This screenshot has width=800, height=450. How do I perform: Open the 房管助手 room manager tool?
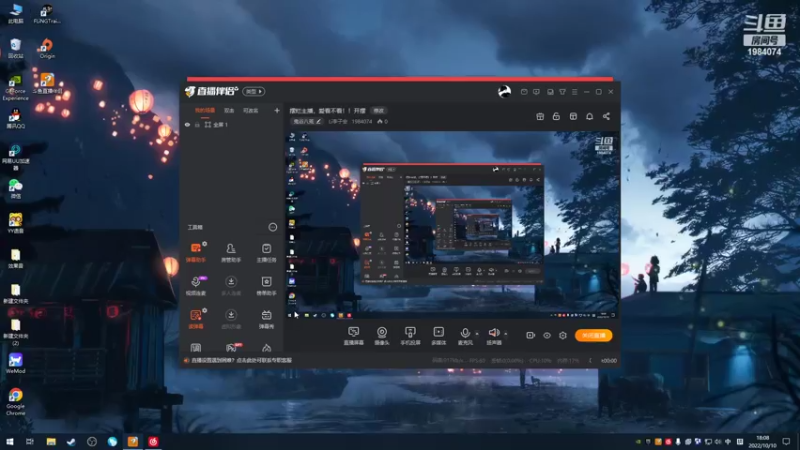[x=231, y=253]
